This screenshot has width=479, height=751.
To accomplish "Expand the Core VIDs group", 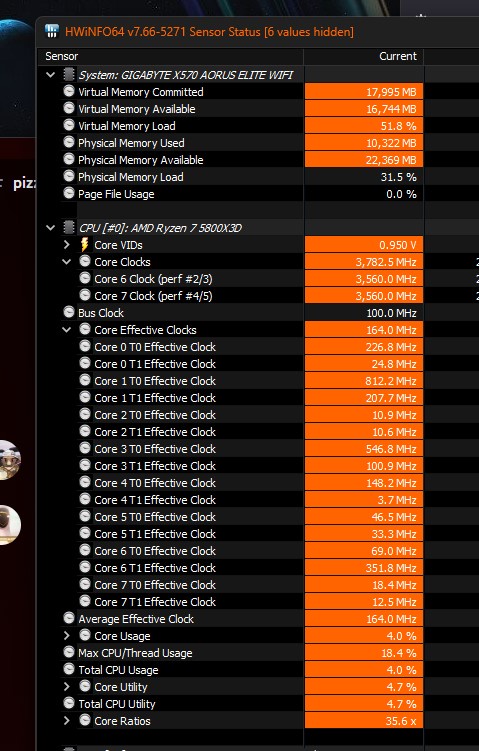I will pyautogui.click(x=67, y=245).
